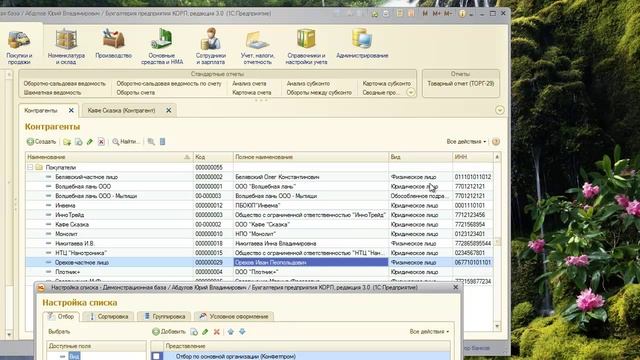Image resolution: width=640 pixels, height=360 pixels.
Task: Click the Наименование column sort header
Action: tap(109, 157)
